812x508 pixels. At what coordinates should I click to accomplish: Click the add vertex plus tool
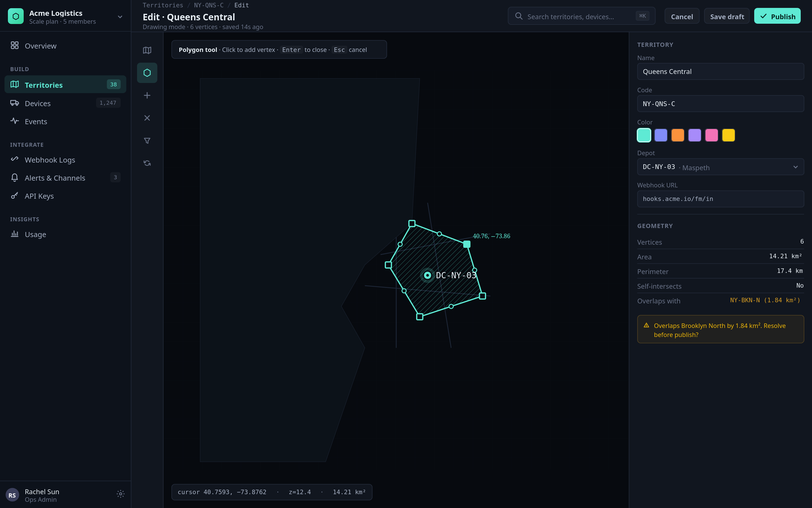pos(147,95)
